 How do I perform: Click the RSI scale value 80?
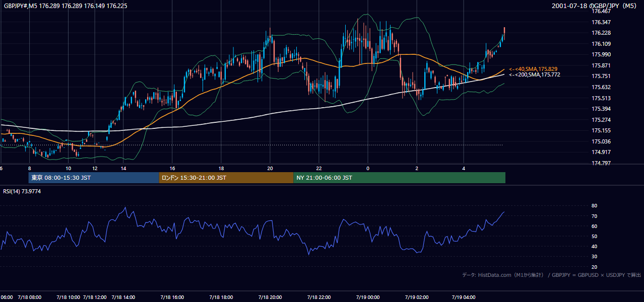[x=594, y=206]
